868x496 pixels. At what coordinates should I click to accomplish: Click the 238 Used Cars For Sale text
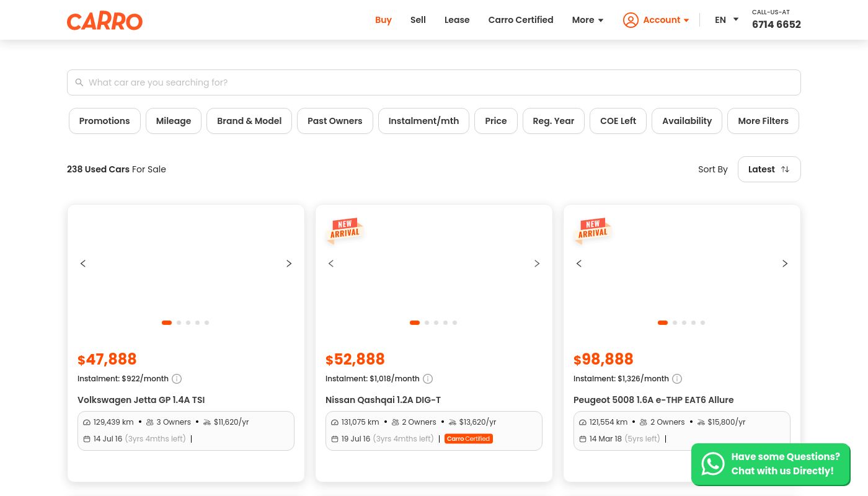(117, 169)
